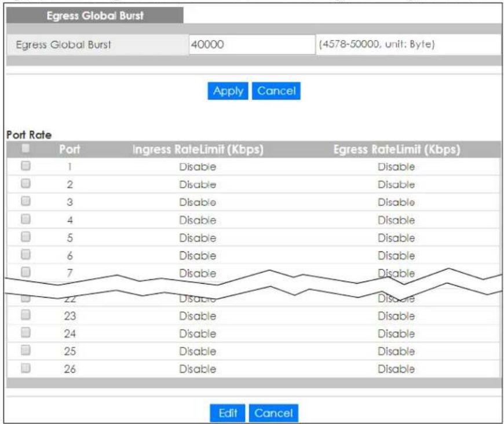Click port 26 Egress RateLimit Disable value
Image resolution: width=504 pixels, height=424 pixels.
pos(396,369)
